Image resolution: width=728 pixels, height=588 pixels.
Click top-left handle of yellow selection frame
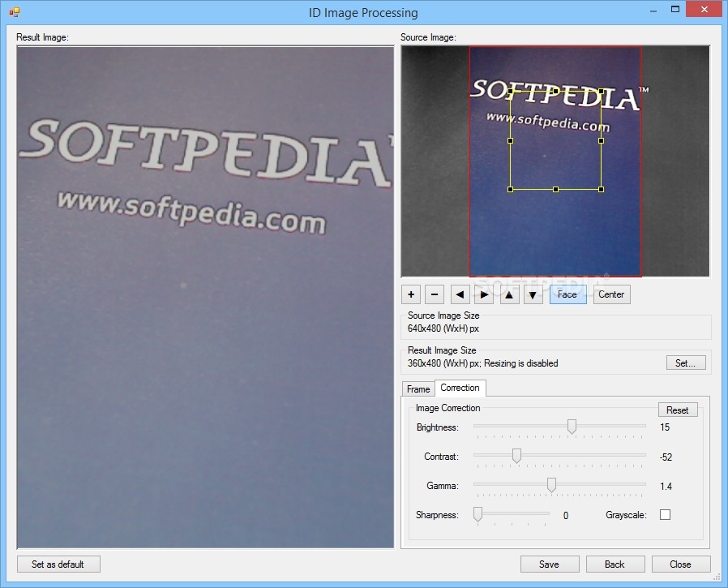coord(510,92)
